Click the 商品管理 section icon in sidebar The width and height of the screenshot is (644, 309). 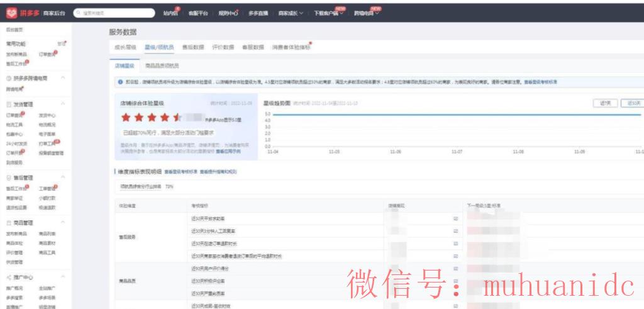[x=9, y=223]
